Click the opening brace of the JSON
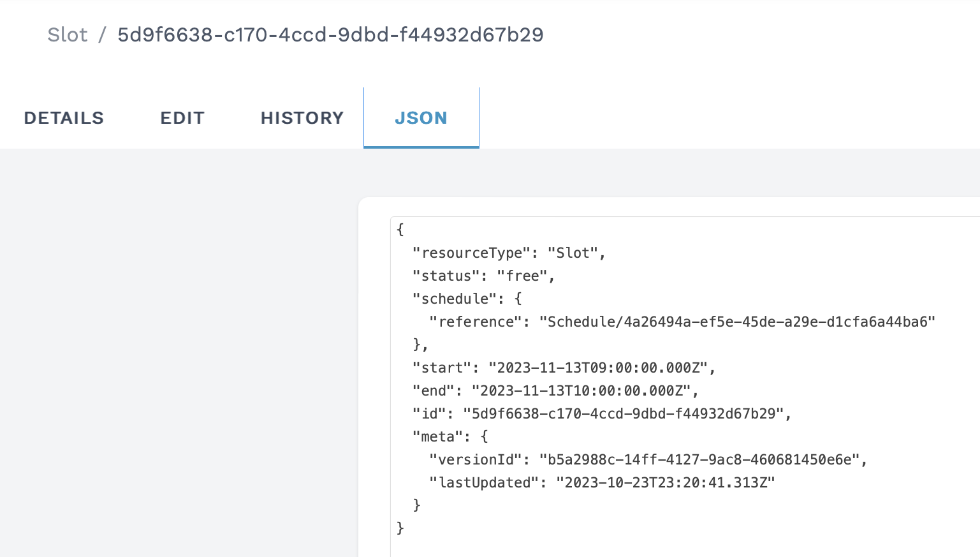 click(400, 230)
